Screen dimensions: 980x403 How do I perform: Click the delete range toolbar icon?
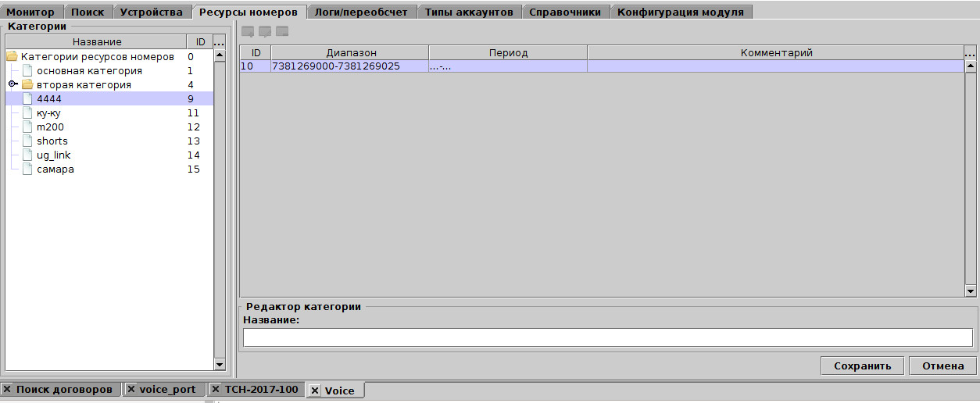[x=282, y=31]
